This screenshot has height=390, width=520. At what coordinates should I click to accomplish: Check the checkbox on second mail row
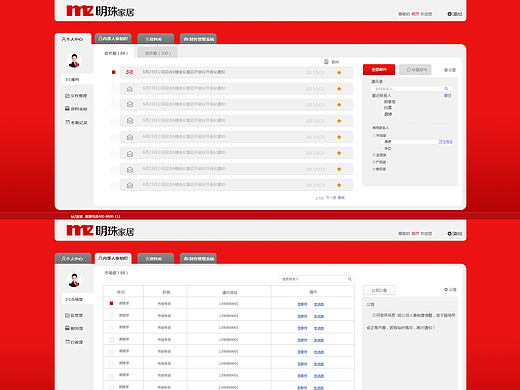tap(113, 88)
